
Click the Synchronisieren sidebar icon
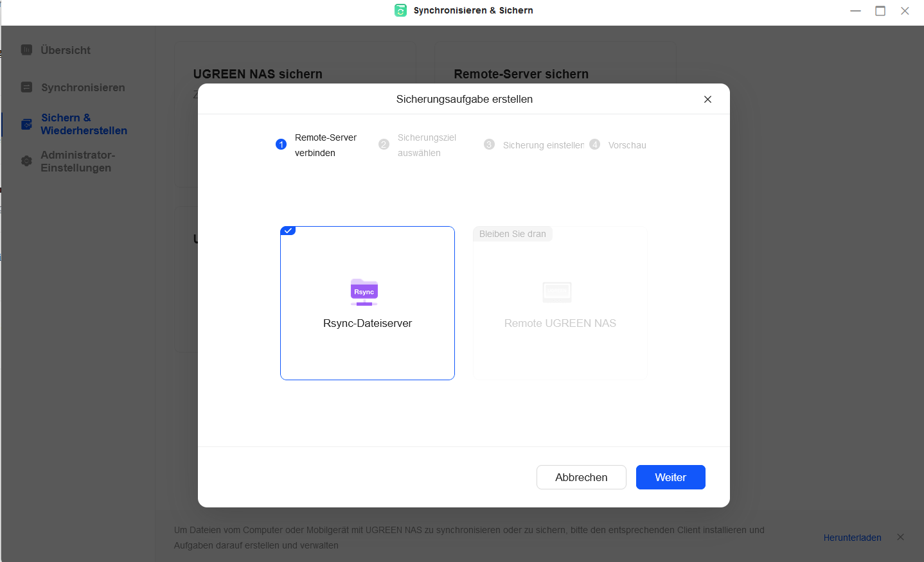tap(26, 87)
